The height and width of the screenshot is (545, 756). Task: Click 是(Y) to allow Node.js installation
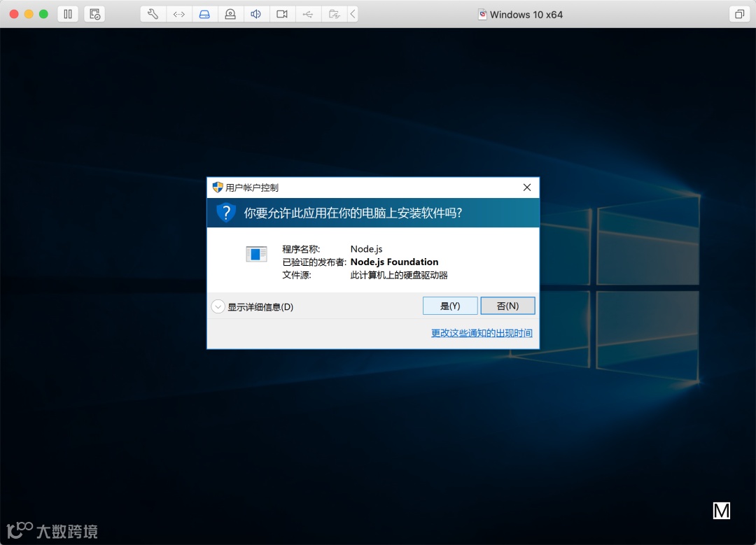(450, 306)
